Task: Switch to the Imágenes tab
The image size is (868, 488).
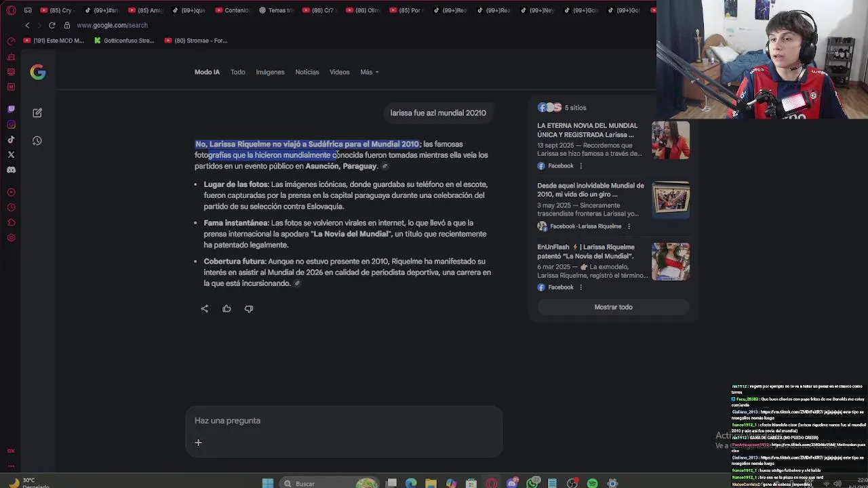Action: [x=270, y=72]
